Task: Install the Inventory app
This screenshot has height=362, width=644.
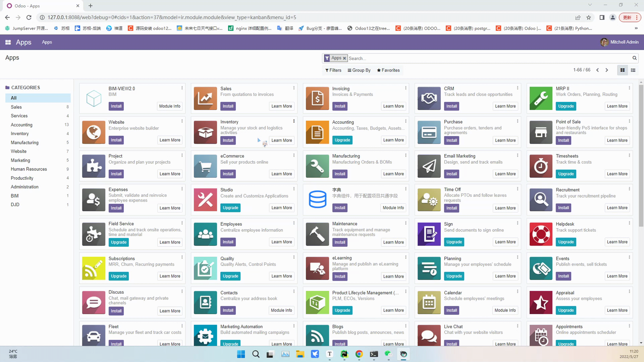Action: coord(228,140)
